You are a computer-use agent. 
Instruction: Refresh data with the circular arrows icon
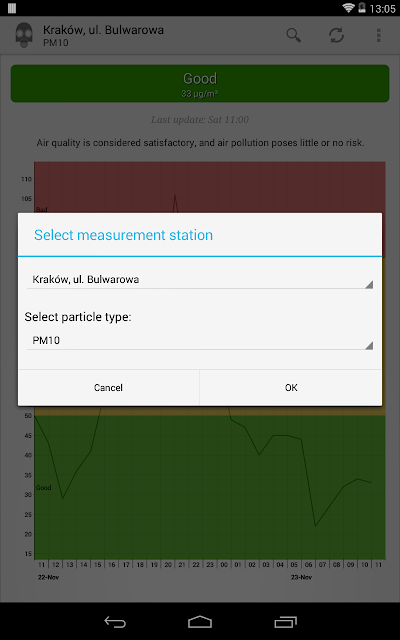336,36
